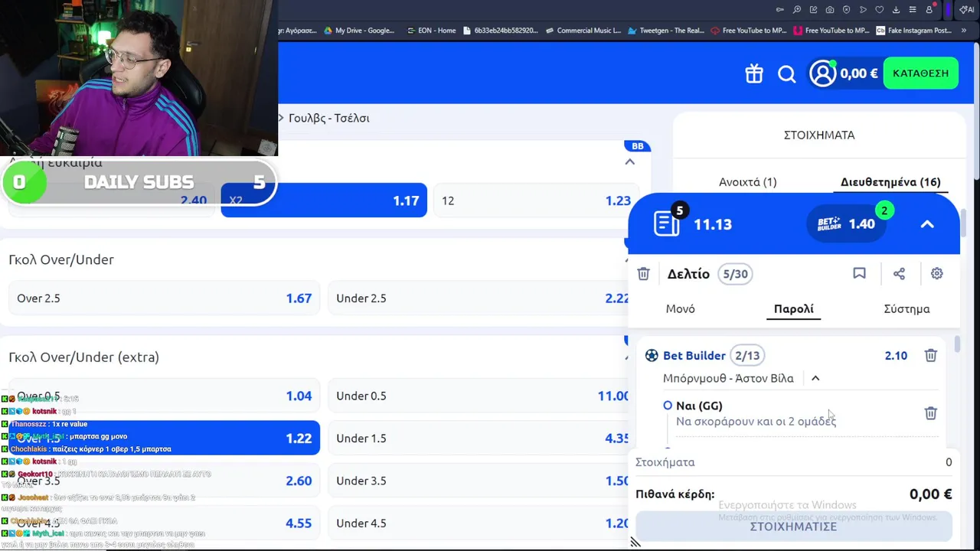Select Under 1.5 at 4.35
Image resolution: width=980 pixels, height=551 pixels.
[x=479, y=439]
